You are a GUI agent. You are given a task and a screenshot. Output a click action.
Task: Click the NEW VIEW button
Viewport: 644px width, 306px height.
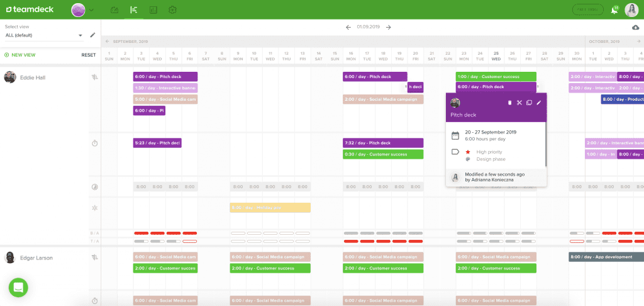20,55
